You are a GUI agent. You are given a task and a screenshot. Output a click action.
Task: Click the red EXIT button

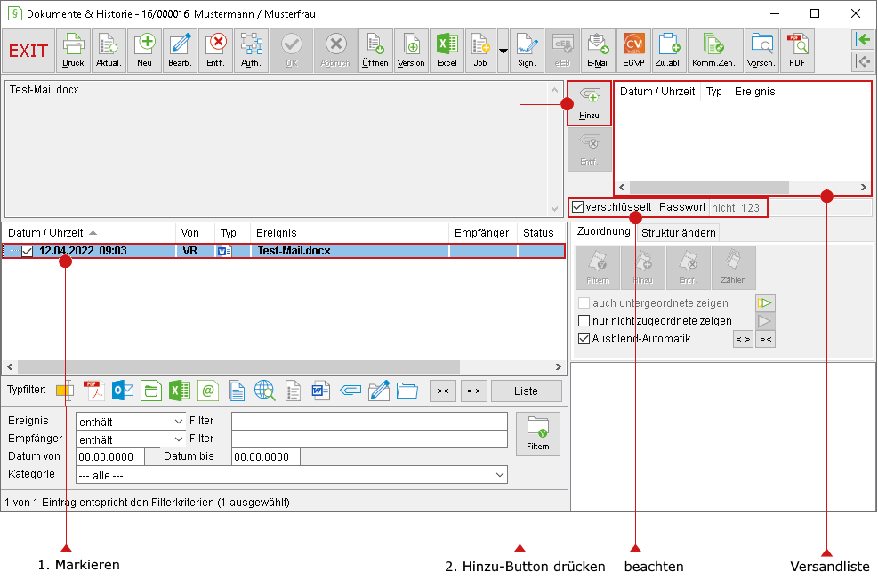coord(28,51)
